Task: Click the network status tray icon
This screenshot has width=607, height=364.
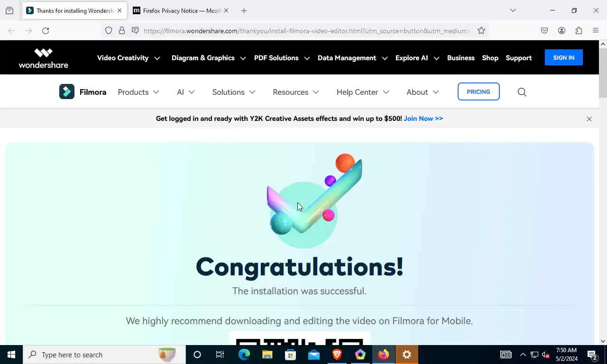Action: [534, 355]
